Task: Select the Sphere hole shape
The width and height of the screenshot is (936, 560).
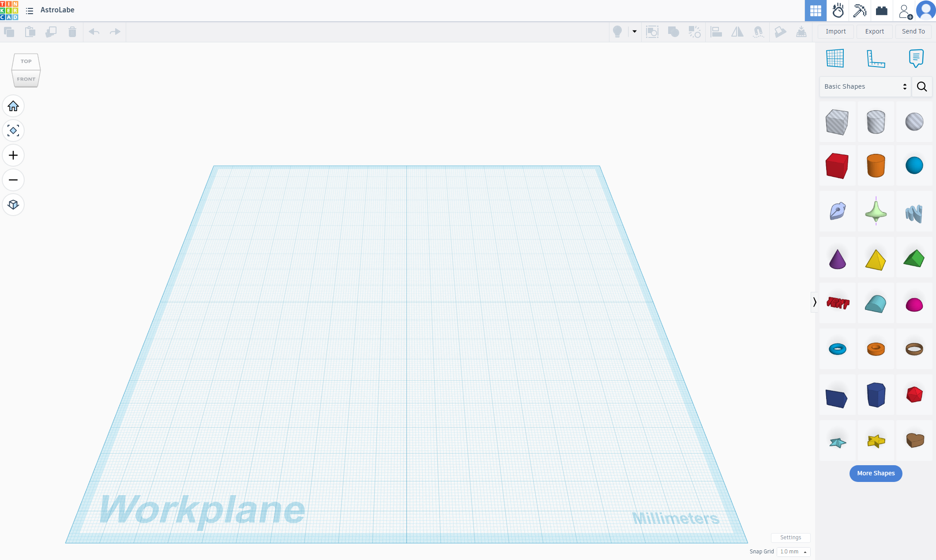Action: click(914, 122)
